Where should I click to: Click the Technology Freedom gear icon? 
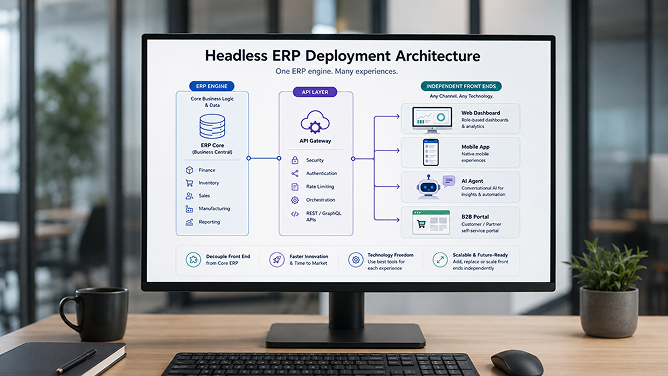[356, 259]
